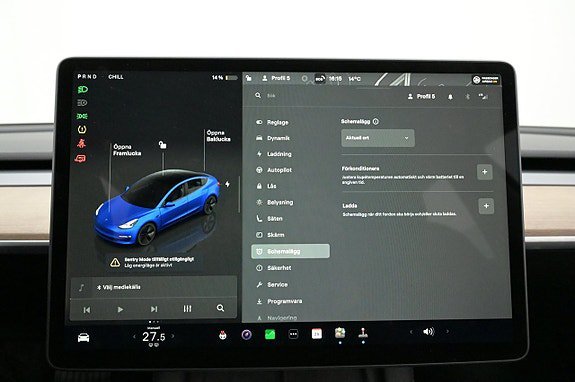Tap the passenger airbag indicator
Image resolution: width=575 pixels, height=382 pixels.
click(486, 80)
